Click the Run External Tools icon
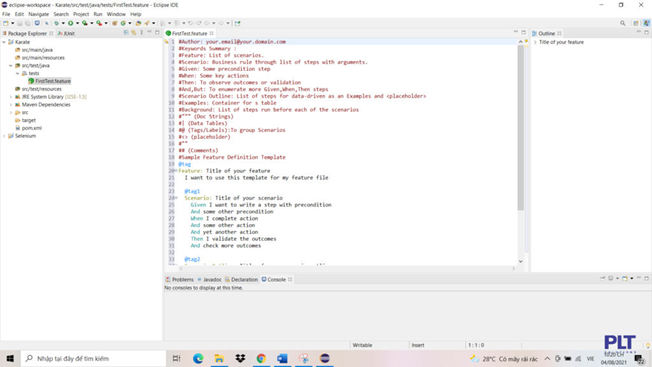652x367 pixels. point(99,23)
